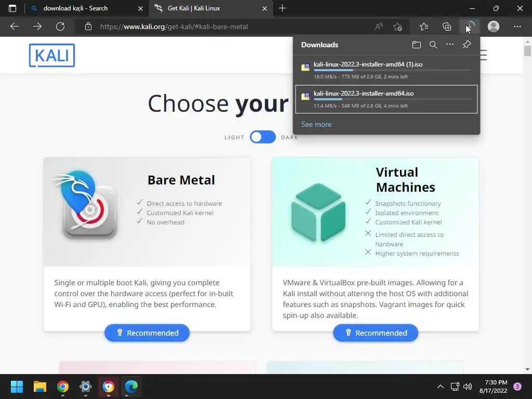Click the Bare Metal disk illustration

pyautogui.click(x=86, y=205)
